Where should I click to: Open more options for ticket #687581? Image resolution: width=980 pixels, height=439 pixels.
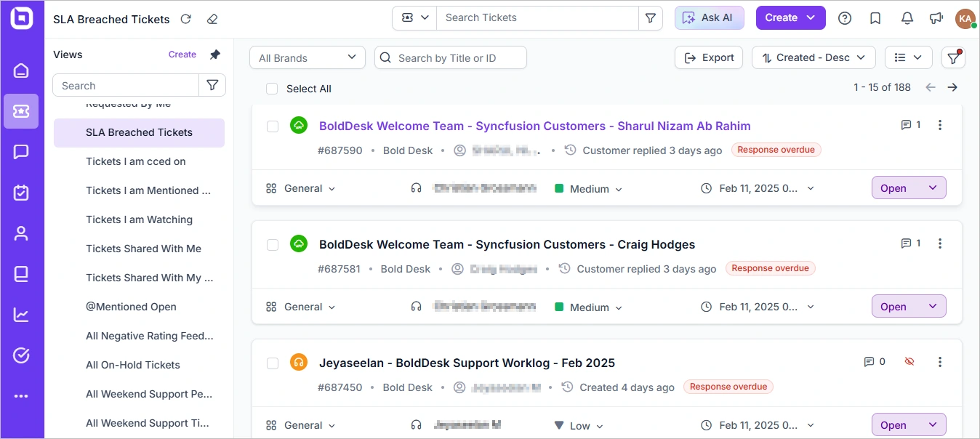point(940,243)
